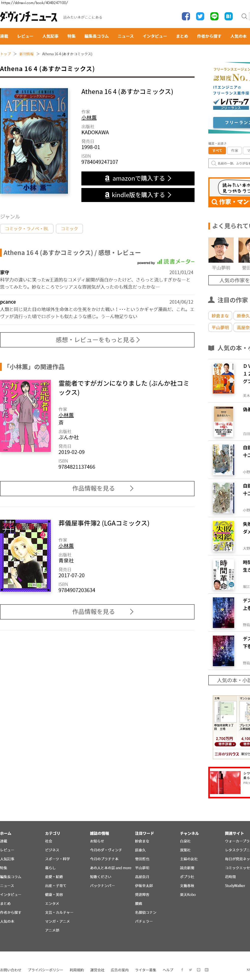Click the LINE share icon
The image size is (250, 980).
(x=214, y=16)
